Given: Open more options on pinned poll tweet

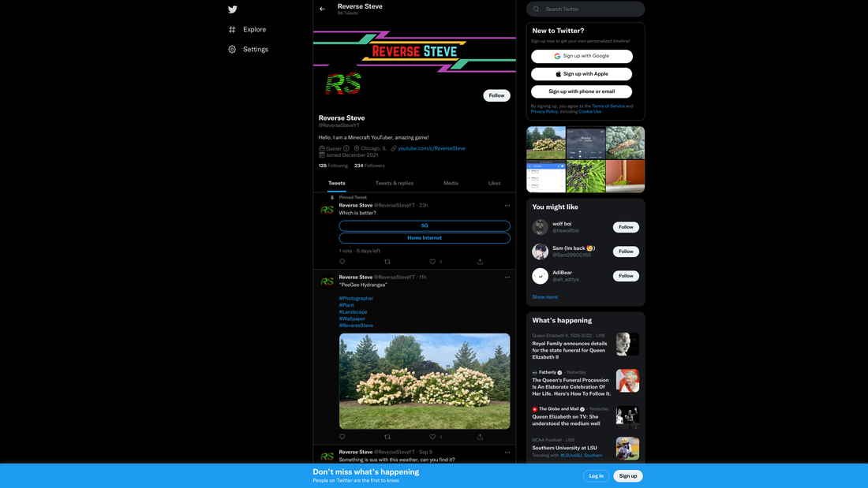Looking at the screenshot, I should [x=507, y=206].
